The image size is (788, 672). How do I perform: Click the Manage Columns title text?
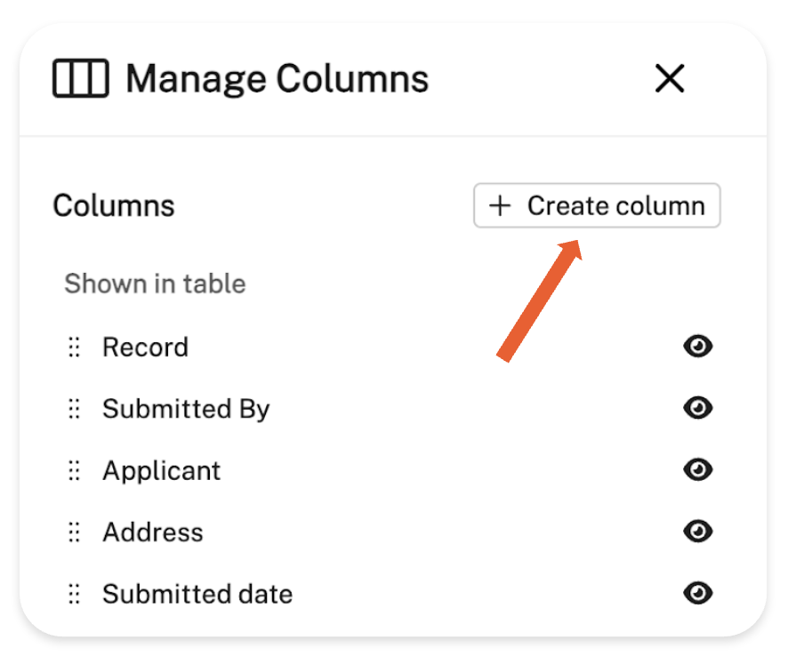pos(277,79)
